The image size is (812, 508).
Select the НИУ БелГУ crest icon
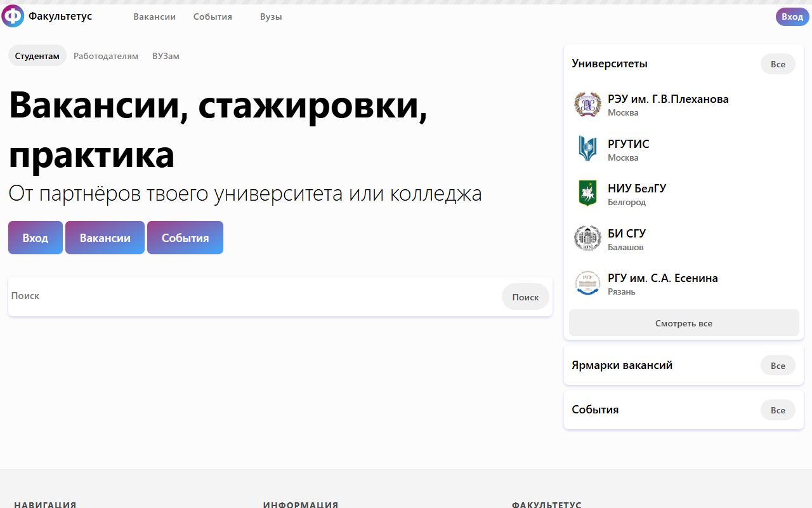point(587,194)
